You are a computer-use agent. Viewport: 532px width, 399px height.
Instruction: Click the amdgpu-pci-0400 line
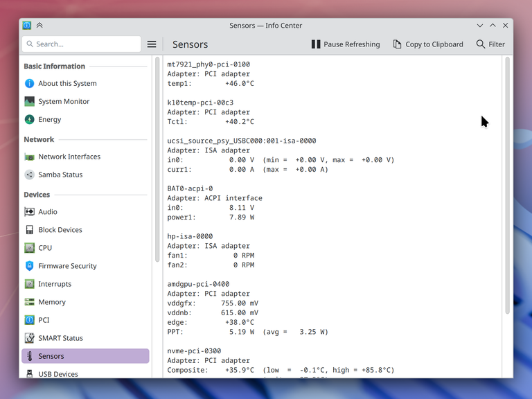198,284
